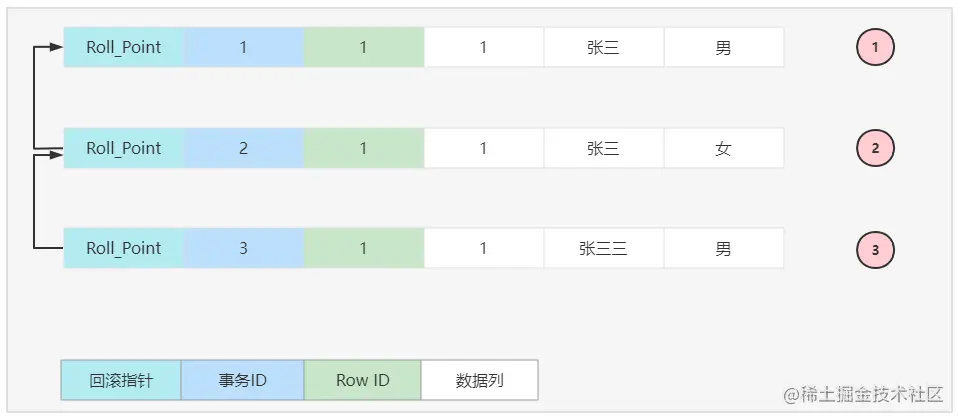958x419 pixels.
Task: Click the green Row ID legend swatch
Action: pyautogui.click(x=362, y=380)
